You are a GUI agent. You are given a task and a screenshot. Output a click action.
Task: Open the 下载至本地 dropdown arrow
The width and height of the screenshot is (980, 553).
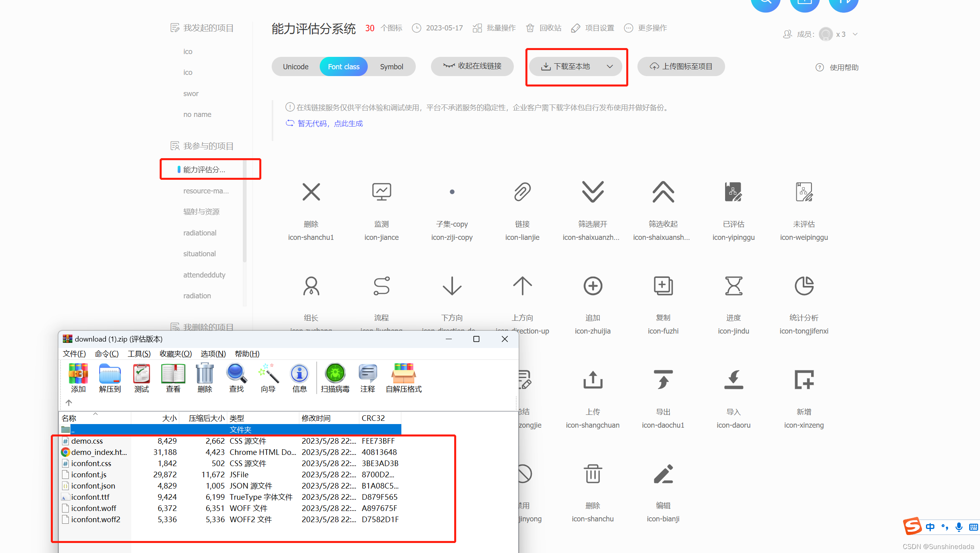pos(609,66)
